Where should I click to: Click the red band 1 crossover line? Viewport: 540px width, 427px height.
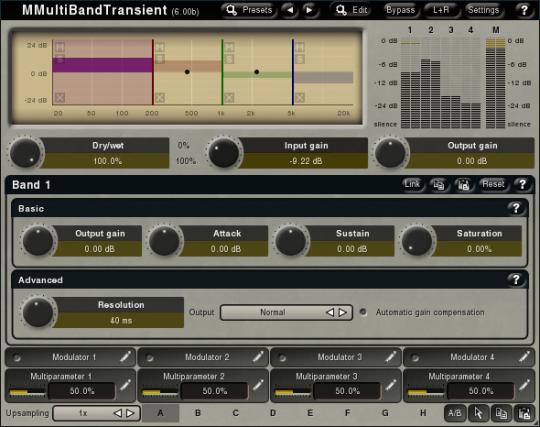[153, 72]
